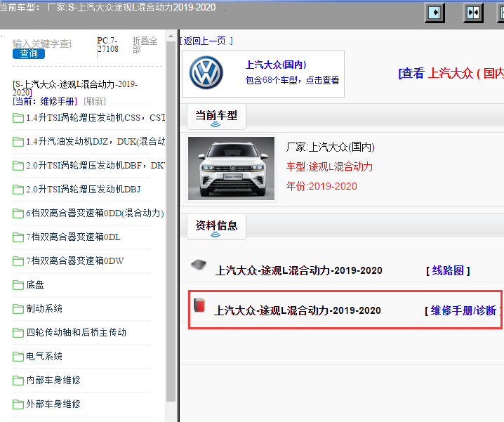Click the [S-上汽大众-途观L混合动力-2019-2020] tree heading

click(x=75, y=88)
